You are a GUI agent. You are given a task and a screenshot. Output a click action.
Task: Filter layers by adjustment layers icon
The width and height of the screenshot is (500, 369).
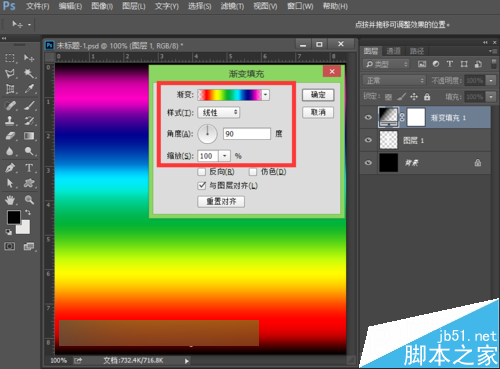[436, 64]
